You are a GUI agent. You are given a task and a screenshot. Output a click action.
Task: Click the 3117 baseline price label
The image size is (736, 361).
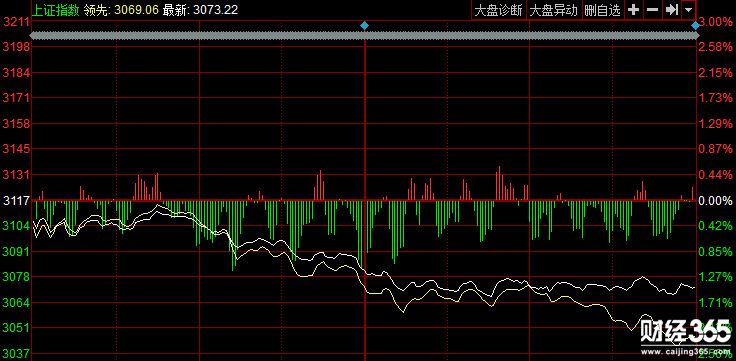click(x=15, y=201)
